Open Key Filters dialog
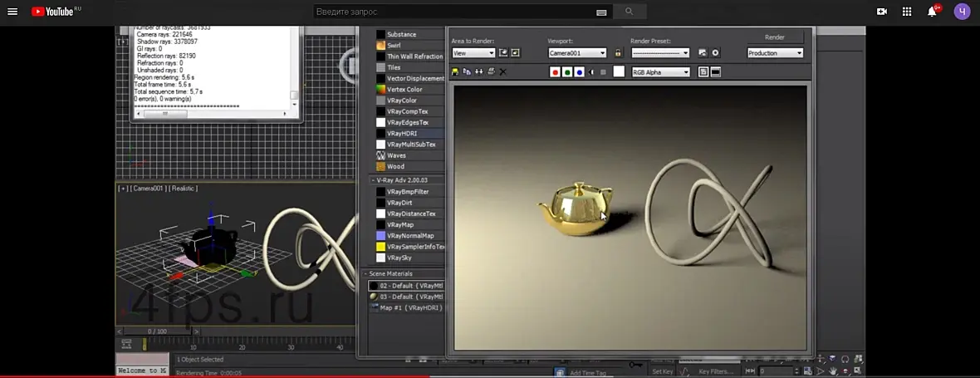Screen dimensions: 980x378 coord(716,371)
